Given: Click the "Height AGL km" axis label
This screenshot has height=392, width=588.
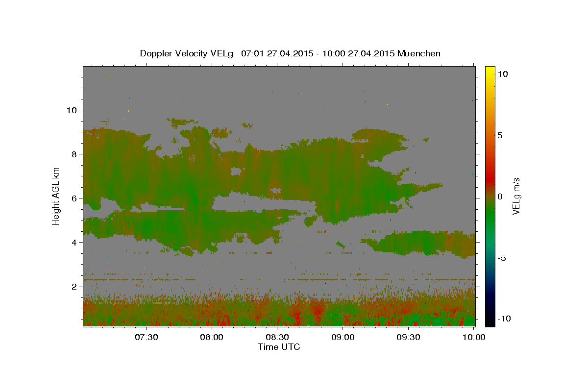Looking at the screenshot, I should [56, 197].
